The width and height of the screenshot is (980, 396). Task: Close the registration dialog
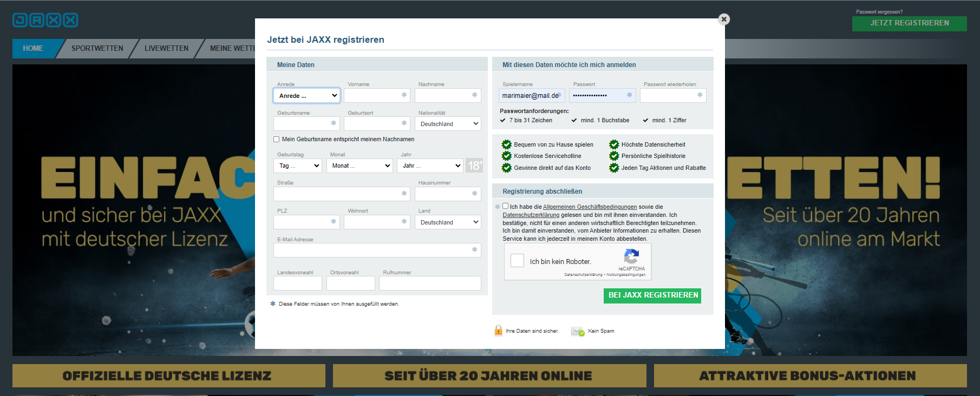724,19
